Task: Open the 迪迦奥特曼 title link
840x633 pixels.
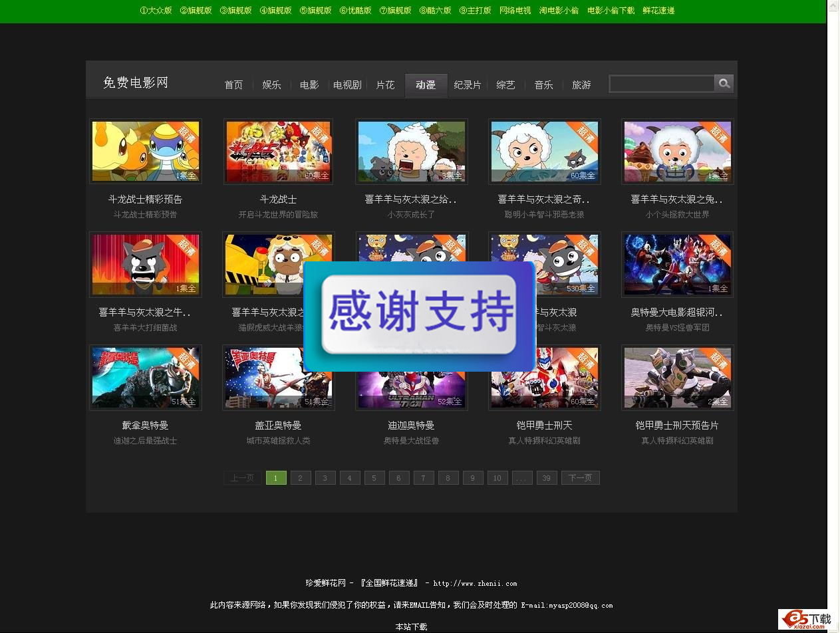Action: 412,426
